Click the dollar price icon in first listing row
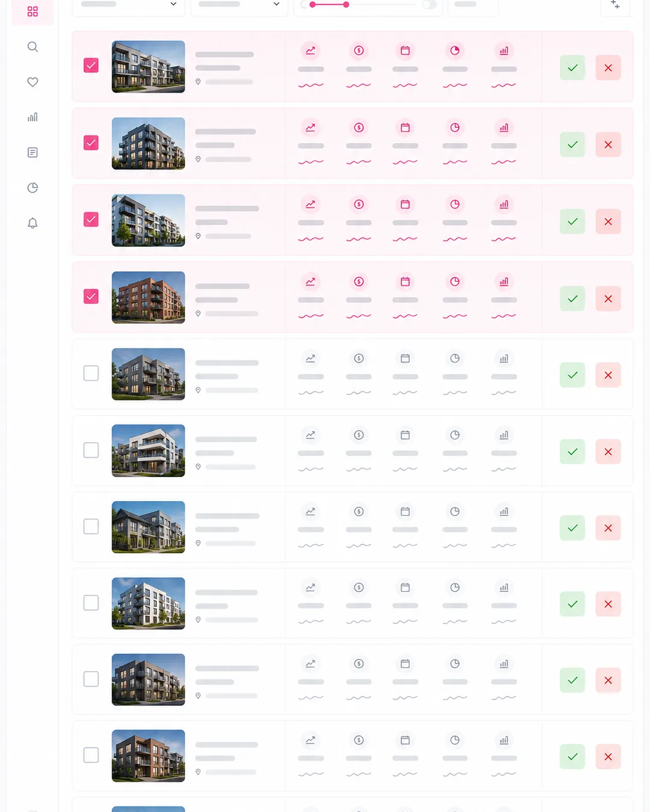Image resolution: width=650 pixels, height=812 pixels. (x=359, y=51)
